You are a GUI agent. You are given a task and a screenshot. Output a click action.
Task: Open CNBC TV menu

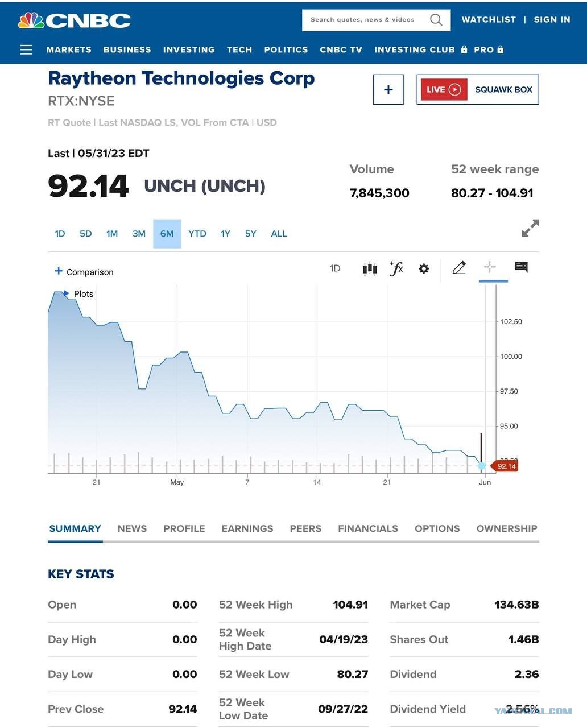(341, 49)
